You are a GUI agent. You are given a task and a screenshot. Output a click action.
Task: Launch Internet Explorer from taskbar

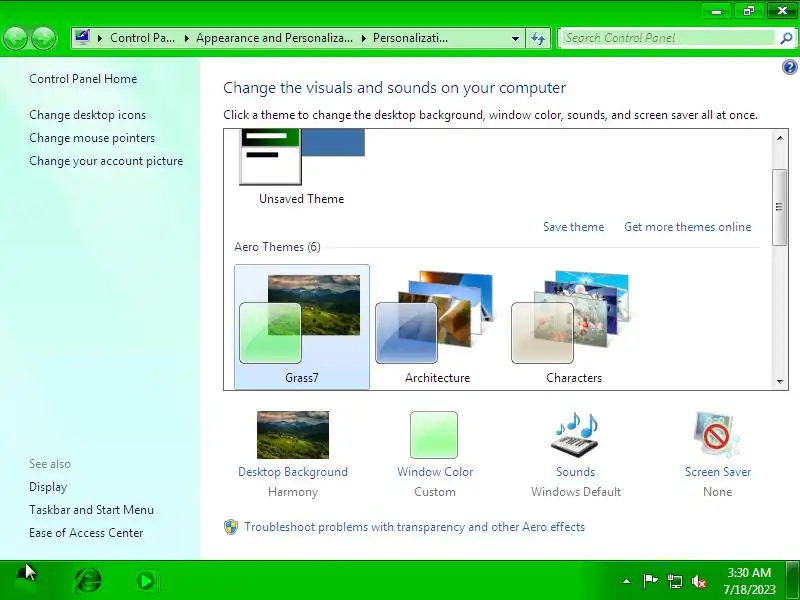tap(88, 580)
